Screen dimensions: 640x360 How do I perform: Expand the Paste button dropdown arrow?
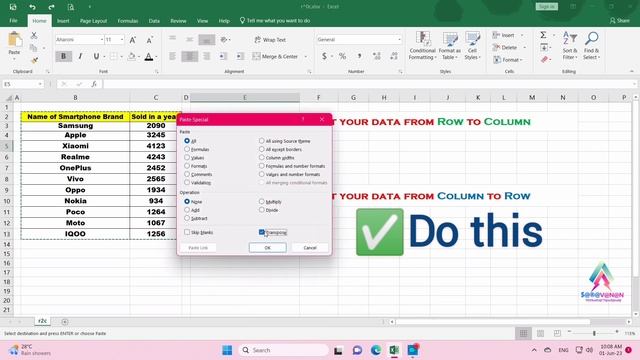point(14,60)
